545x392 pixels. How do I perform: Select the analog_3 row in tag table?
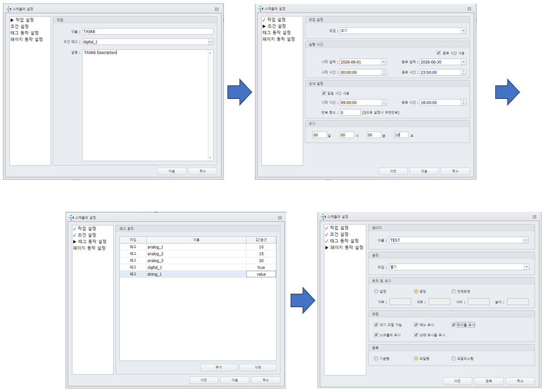coord(198,260)
